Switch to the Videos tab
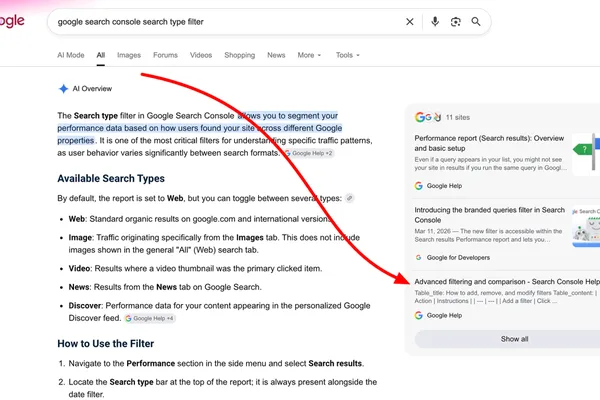This screenshot has height=400, width=600. point(201,55)
